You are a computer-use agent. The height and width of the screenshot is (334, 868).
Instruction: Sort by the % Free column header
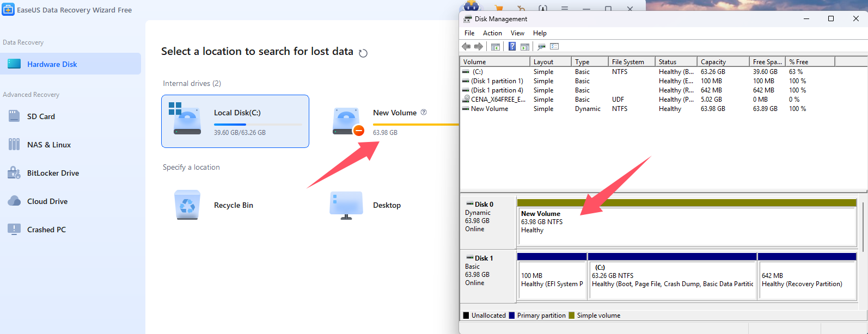(810, 61)
